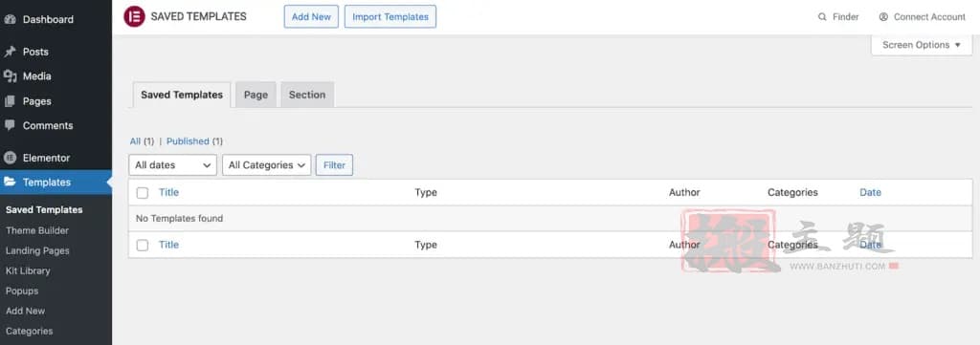Screen dimensions: 980x345
Task: Sort by Title in table footer
Action: click(x=168, y=245)
